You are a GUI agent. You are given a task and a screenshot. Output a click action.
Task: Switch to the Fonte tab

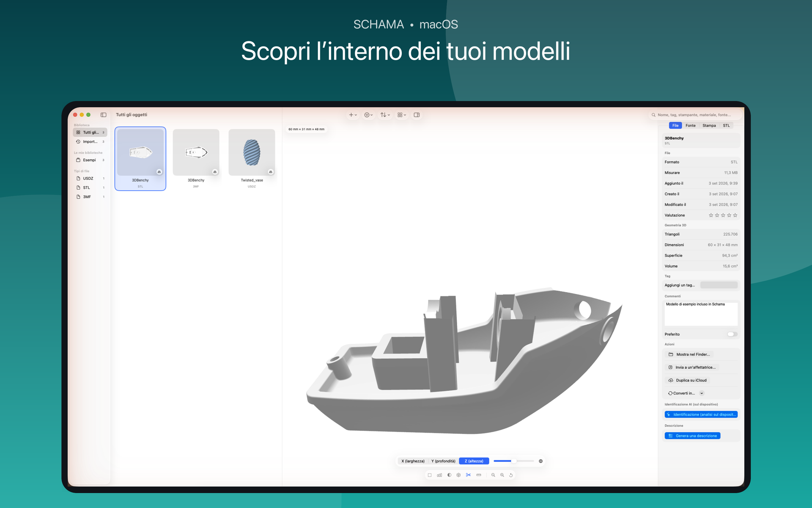point(691,126)
